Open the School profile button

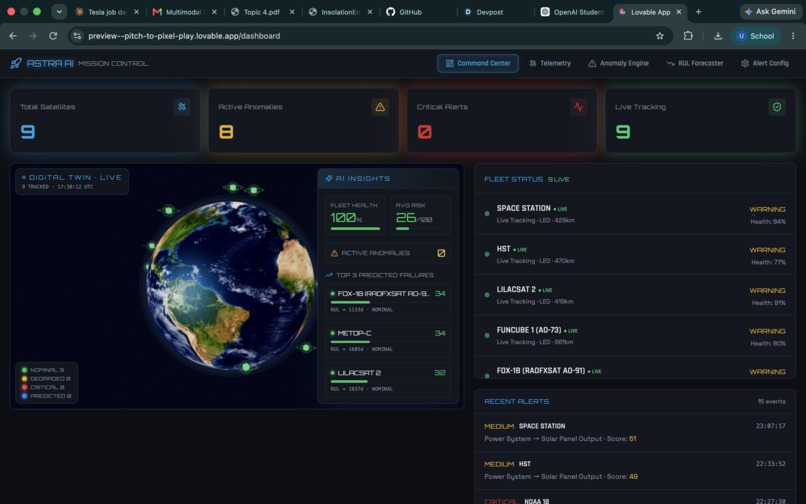click(755, 36)
